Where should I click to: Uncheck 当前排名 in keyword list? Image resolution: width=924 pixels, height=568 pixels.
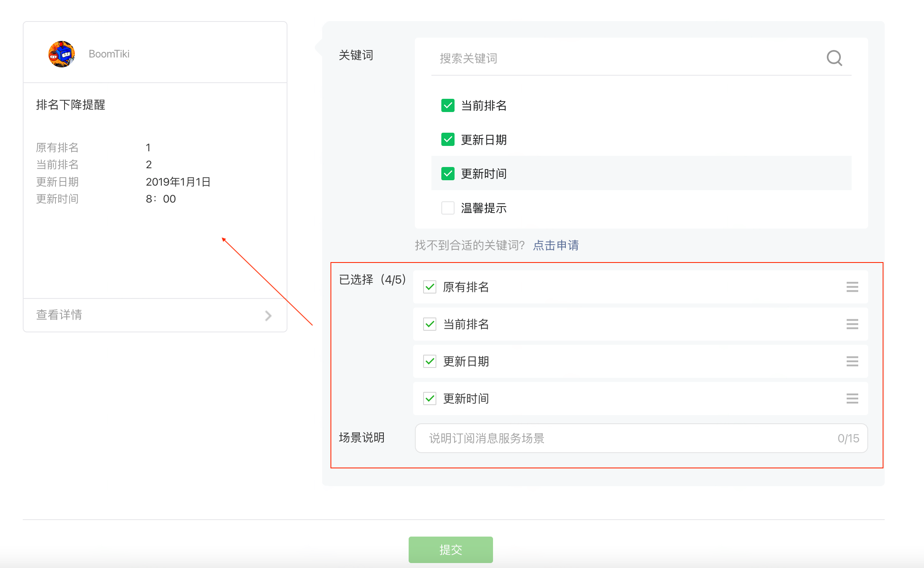448,105
